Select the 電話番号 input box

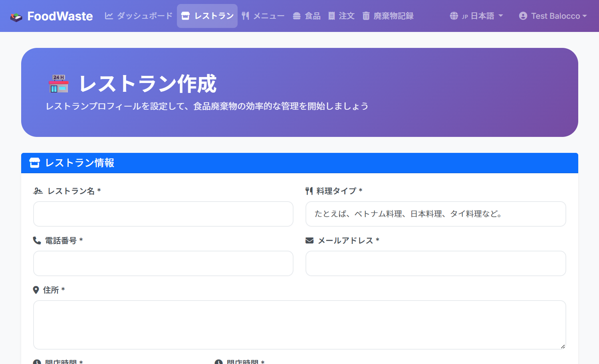pos(163,263)
